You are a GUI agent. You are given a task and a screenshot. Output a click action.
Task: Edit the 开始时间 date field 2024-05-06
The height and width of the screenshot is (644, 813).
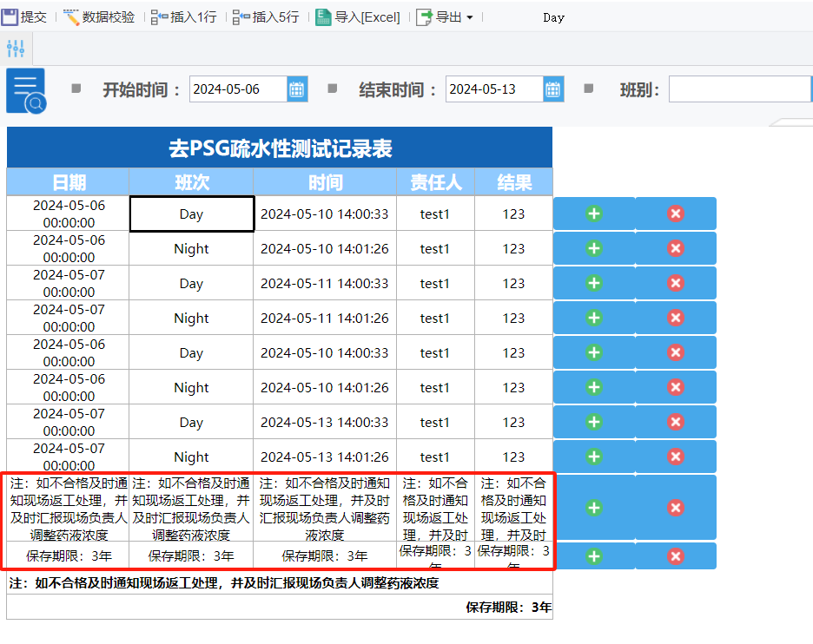coord(239,89)
